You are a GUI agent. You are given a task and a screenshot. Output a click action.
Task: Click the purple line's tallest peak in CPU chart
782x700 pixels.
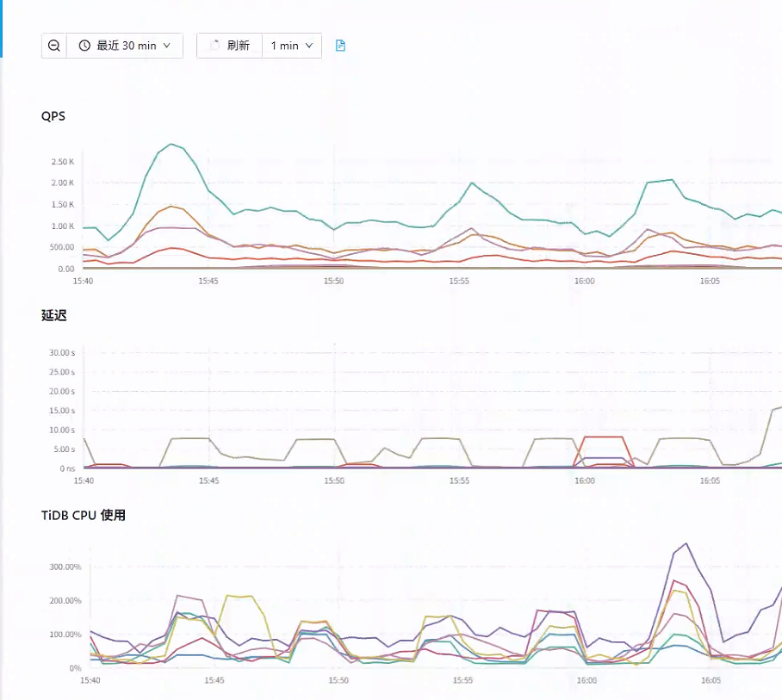686,543
